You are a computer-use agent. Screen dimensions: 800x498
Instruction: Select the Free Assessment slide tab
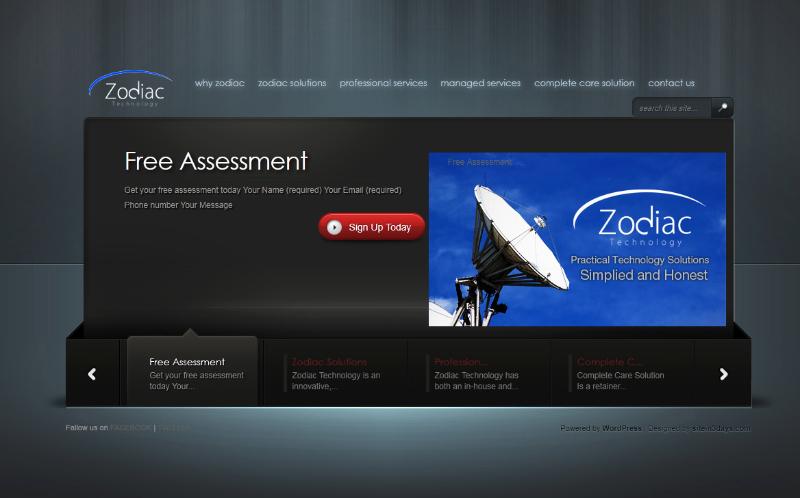(x=192, y=371)
